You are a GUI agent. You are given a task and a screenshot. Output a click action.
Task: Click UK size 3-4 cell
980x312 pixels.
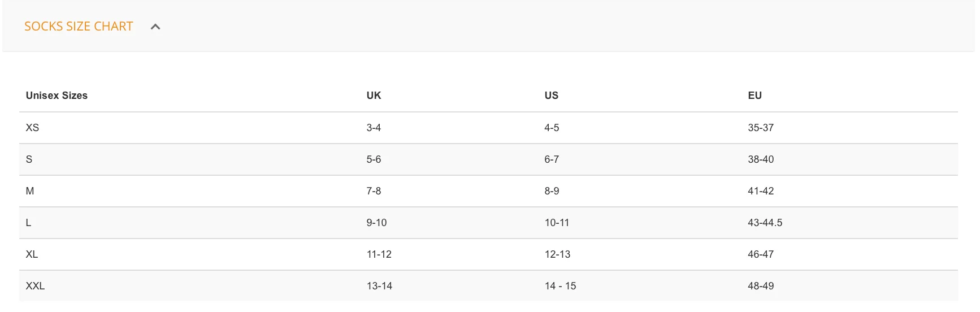(x=374, y=128)
